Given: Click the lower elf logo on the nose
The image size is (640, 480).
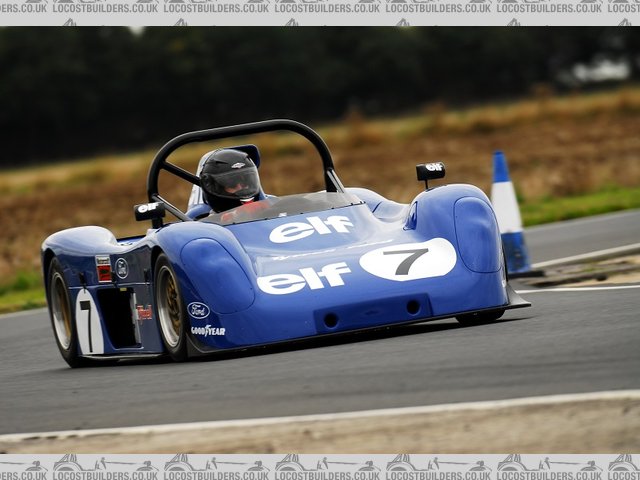Looking at the screenshot, I should tap(303, 278).
